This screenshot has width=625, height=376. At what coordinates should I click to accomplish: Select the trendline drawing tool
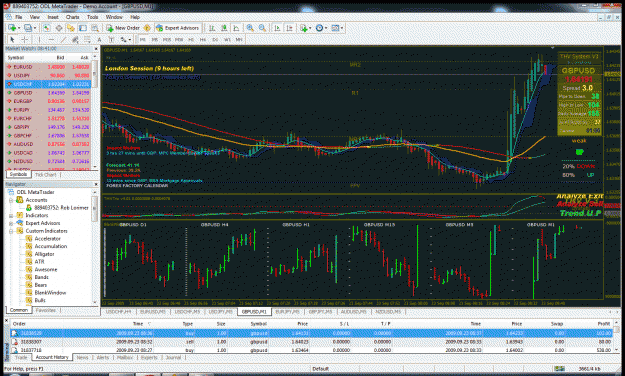coord(63,39)
